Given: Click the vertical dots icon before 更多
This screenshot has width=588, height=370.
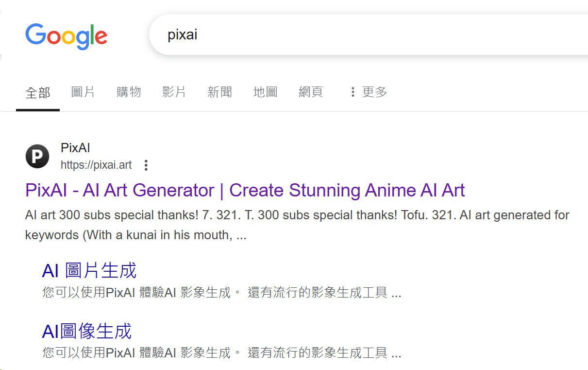Looking at the screenshot, I should tap(353, 92).
